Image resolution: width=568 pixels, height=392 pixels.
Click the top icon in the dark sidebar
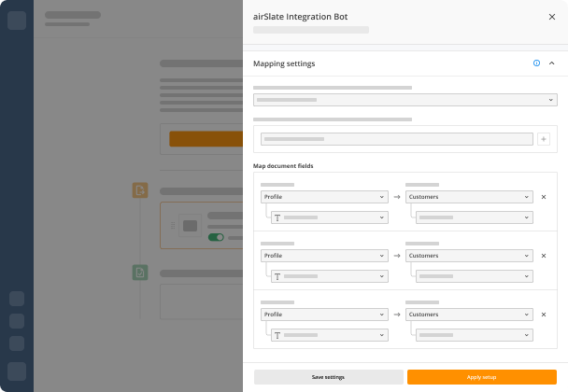[17, 21]
